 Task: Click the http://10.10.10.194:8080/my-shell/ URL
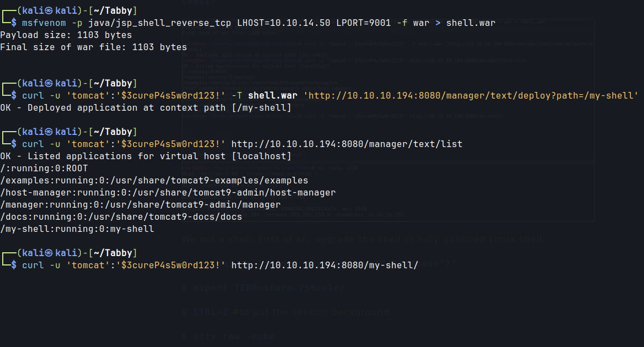[x=324, y=265]
